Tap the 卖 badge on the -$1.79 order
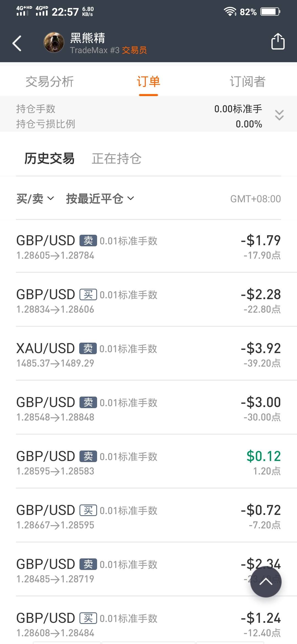This screenshot has width=297, height=644. (88, 241)
